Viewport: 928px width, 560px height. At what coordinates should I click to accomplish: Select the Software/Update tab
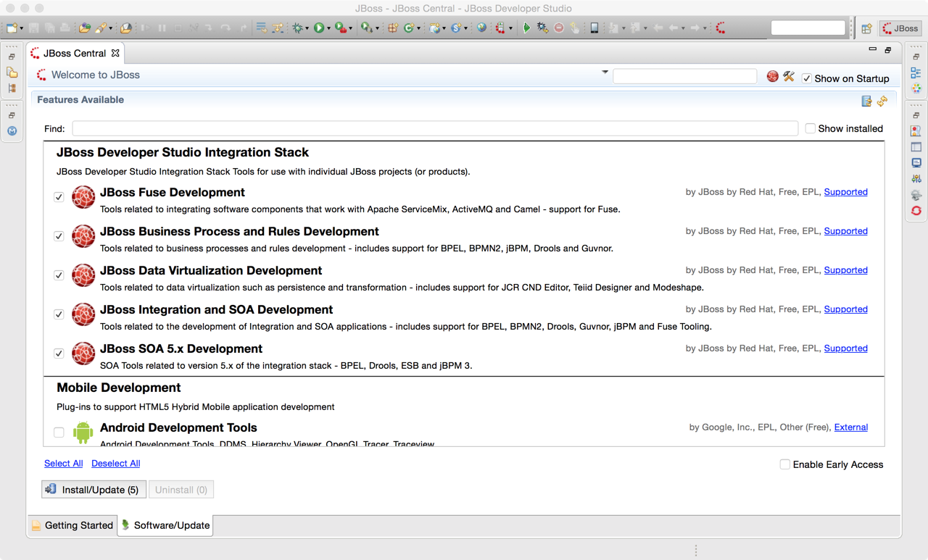(165, 525)
